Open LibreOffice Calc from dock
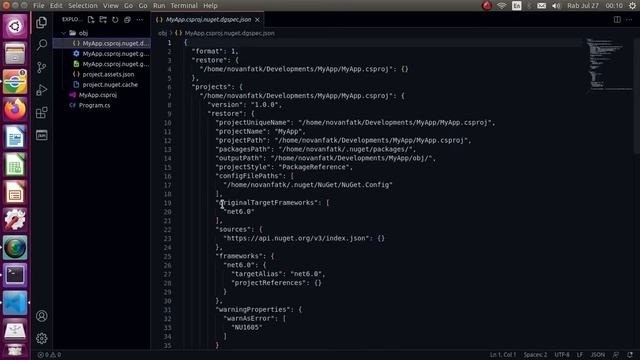Image resolution: width=640 pixels, height=360 pixels. click(15, 164)
